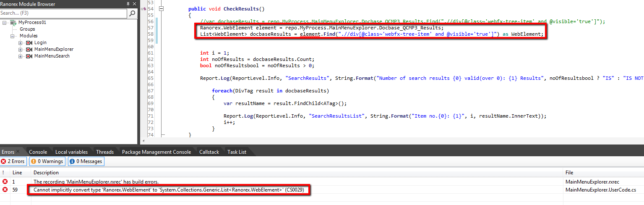Open the Console tab
The height and width of the screenshot is (205, 644).
[x=38, y=152]
